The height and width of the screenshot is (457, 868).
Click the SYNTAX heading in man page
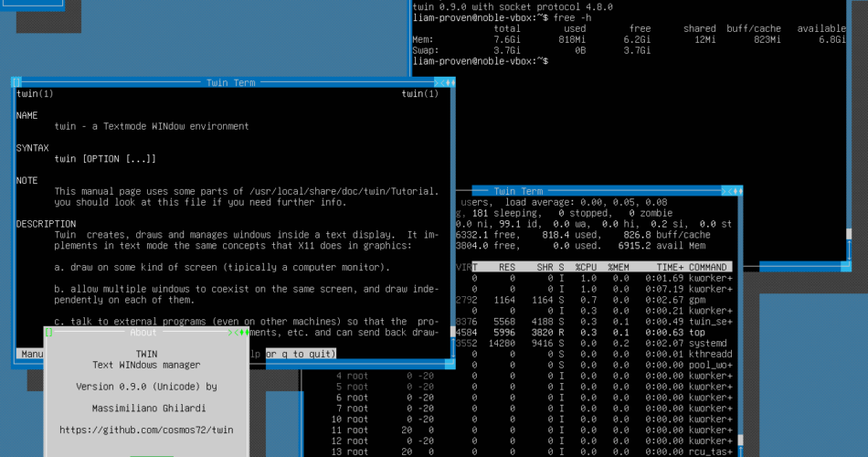[x=33, y=148]
